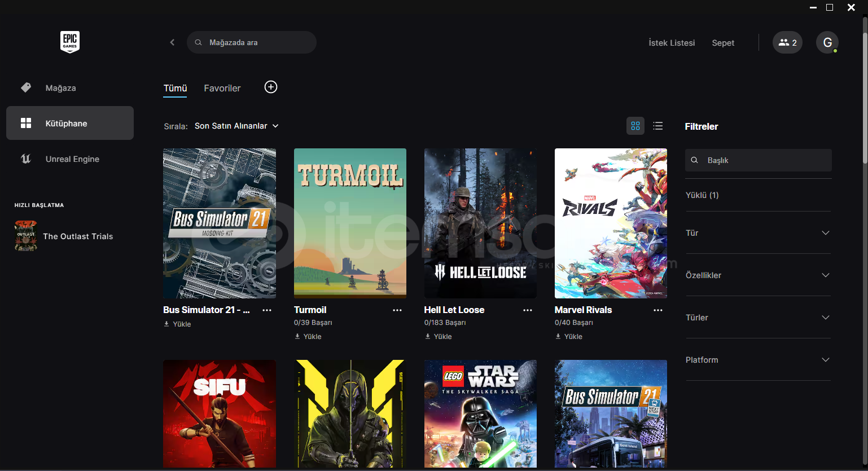Add a new collection with plus icon
Screen dimensions: 868x471
271,87
